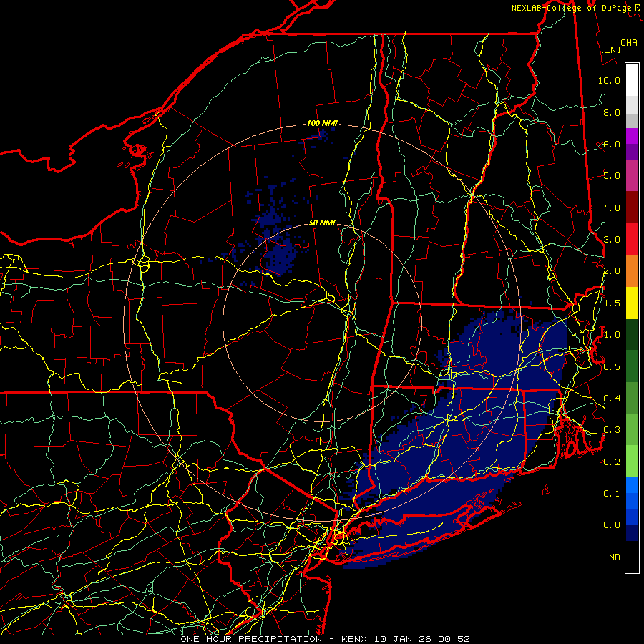Image resolution: width=644 pixels, height=644 pixels.
Task: Click the 100 NMI range ring label
Action: point(323,123)
